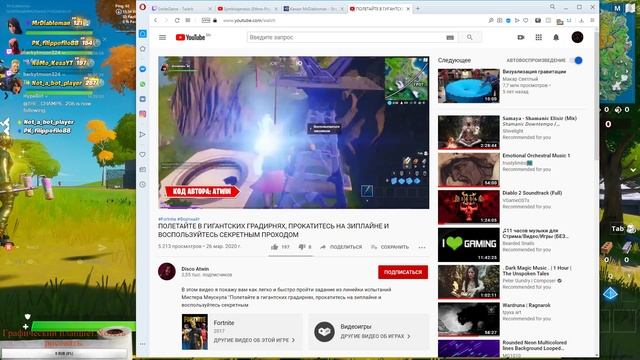Viewport: 640px width, 360px height.
Task: Click the ПОДПИСАТЬСЯ subscribe button
Action: point(403,272)
